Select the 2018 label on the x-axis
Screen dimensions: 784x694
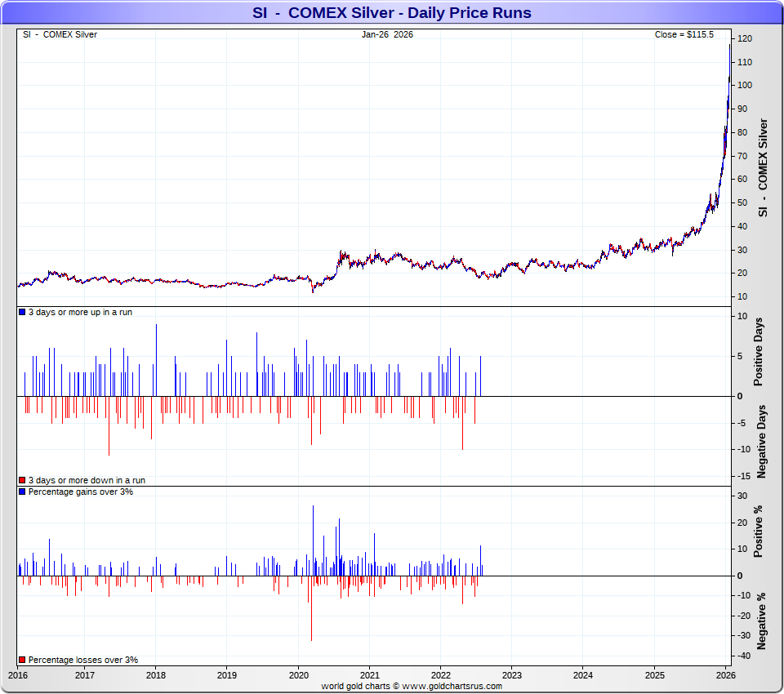pyautogui.click(x=155, y=675)
